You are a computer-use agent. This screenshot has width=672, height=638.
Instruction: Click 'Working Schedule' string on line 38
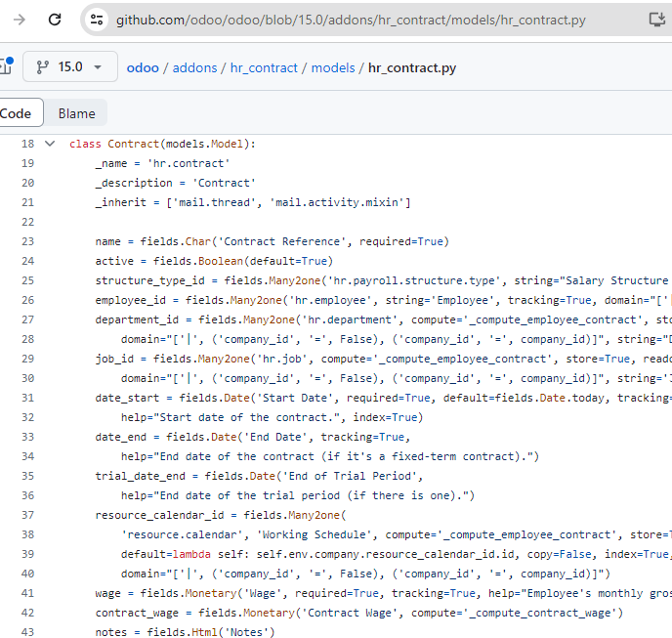point(315,534)
